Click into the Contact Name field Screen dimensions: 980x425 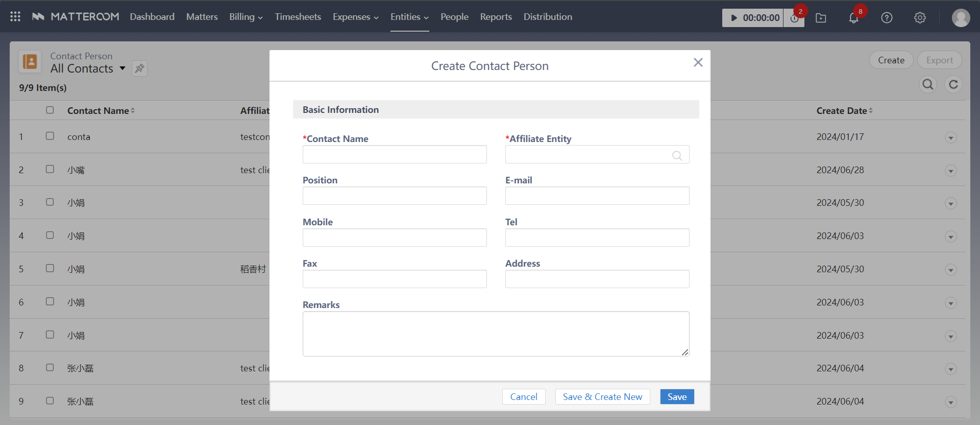(x=395, y=154)
